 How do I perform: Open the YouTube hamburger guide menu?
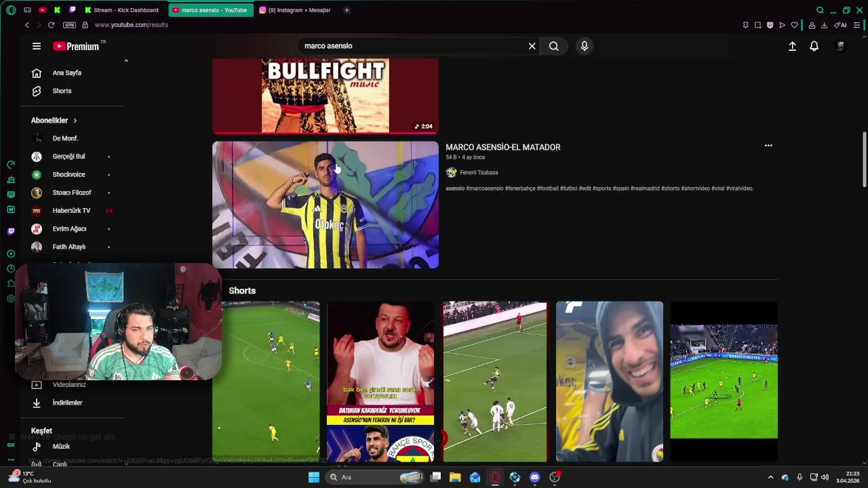(x=37, y=46)
